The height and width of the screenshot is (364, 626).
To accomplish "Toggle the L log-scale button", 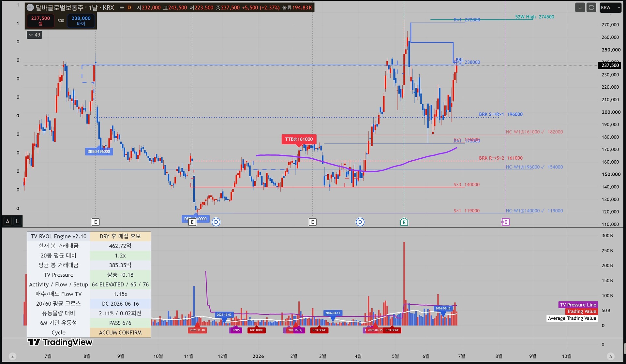I will tap(18, 221).
